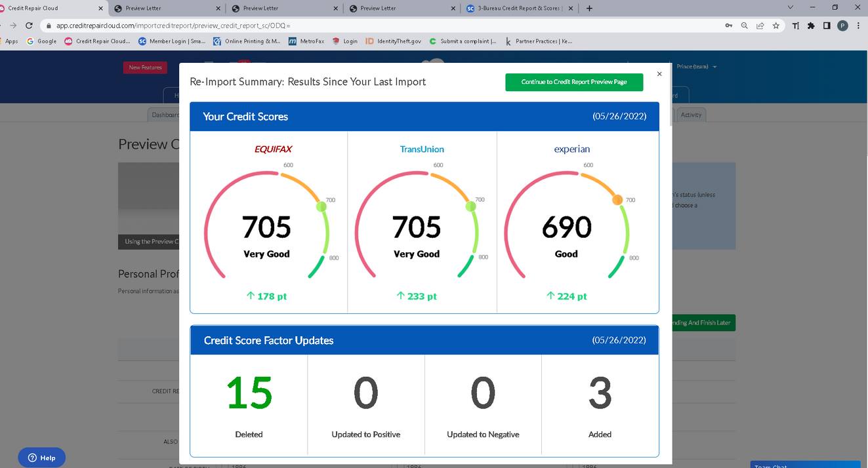Select the Credit Repair Cloud browser tab
Viewport: 868px width, 468px height.
pyautogui.click(x=50, y=9)
